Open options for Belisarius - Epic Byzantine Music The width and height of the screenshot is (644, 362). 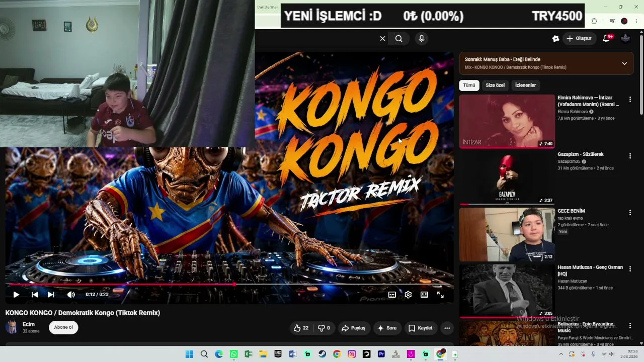630,326
